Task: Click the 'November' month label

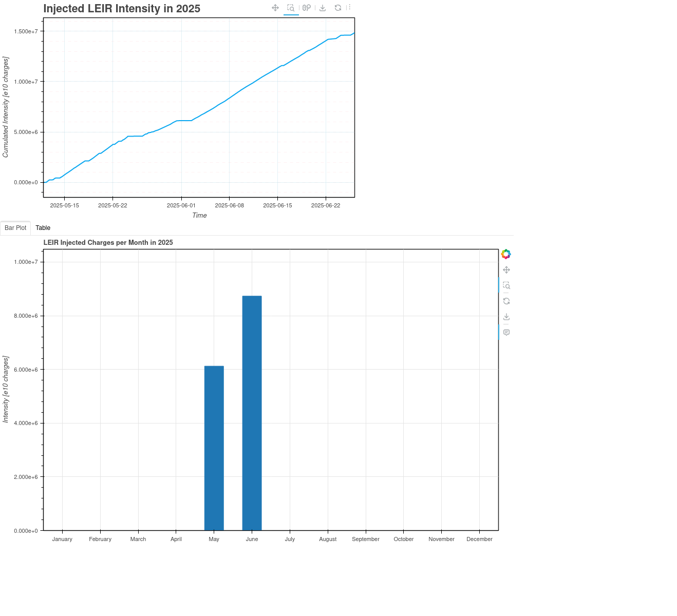Action: 442,539
